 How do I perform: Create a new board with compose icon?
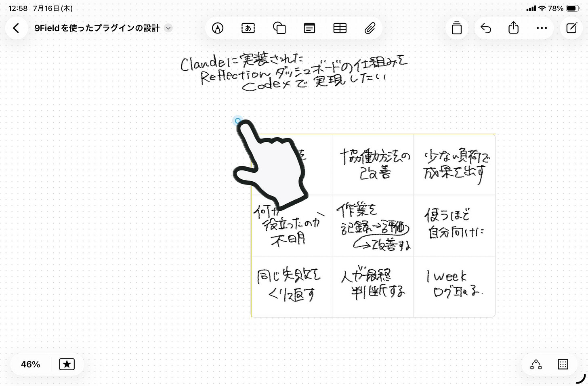[571, 28]
